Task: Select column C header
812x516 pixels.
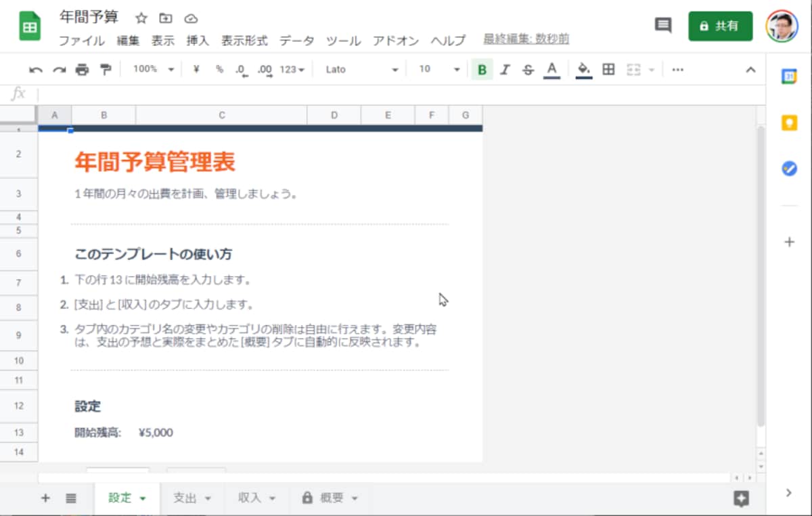Action: coord(221,116)
